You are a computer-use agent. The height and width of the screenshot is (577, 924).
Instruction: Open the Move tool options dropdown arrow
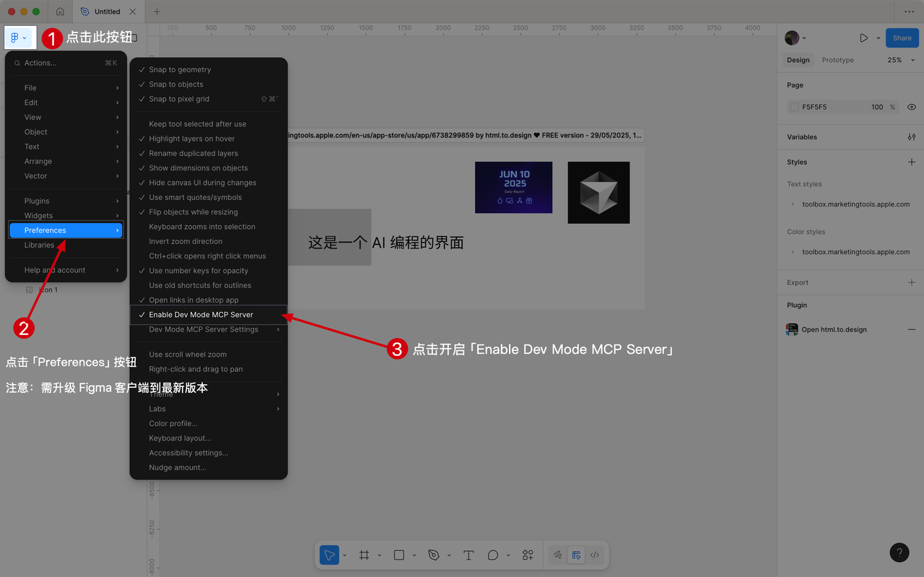coord(344,555)
